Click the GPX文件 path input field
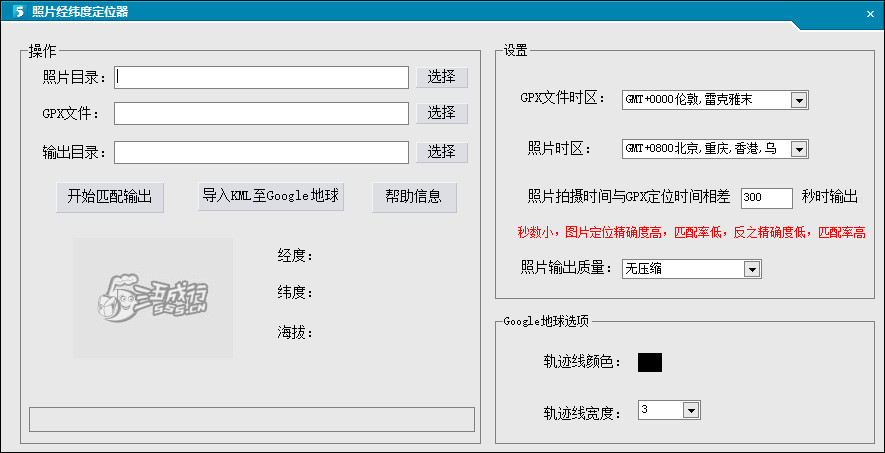This screenshot has width=885, height=453. pyautogui.click(x=261, y=113)
